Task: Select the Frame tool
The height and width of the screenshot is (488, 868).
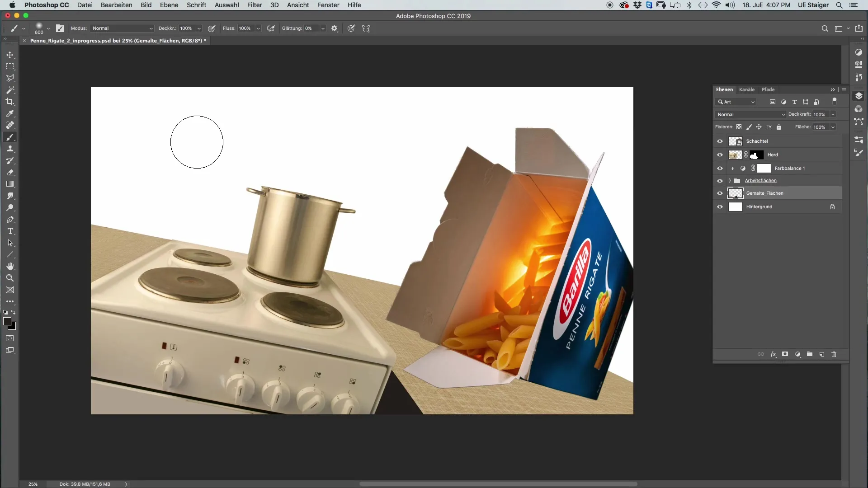Action: click(10, 290)
